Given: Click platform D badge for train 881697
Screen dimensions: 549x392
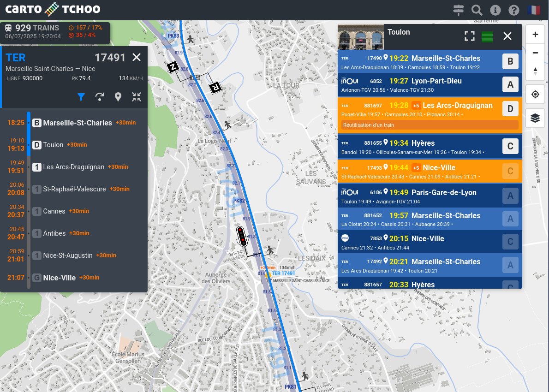Looking at the screenshot, I should click(510, 109).
